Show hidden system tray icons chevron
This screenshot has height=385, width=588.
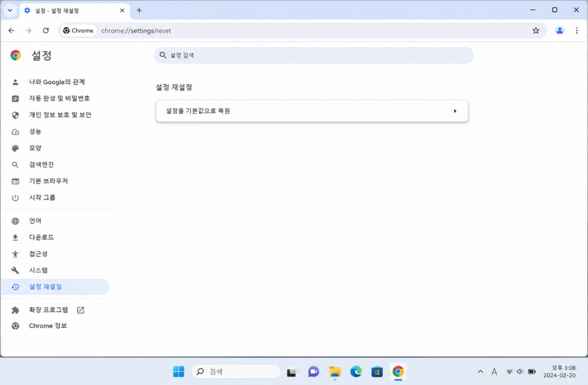point(481,371)
